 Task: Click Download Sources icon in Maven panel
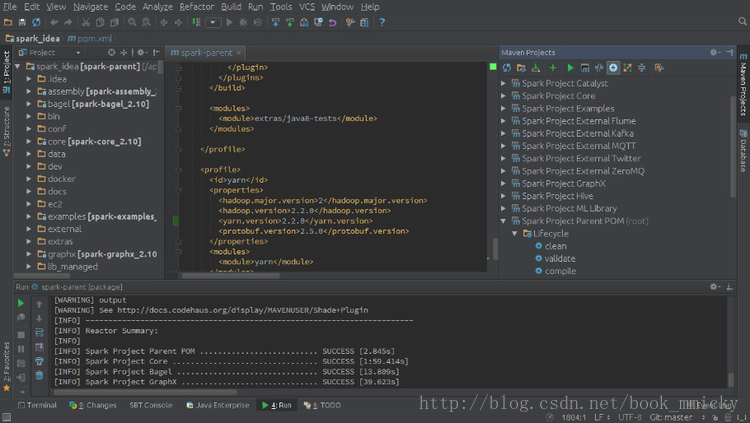point(536,68)
